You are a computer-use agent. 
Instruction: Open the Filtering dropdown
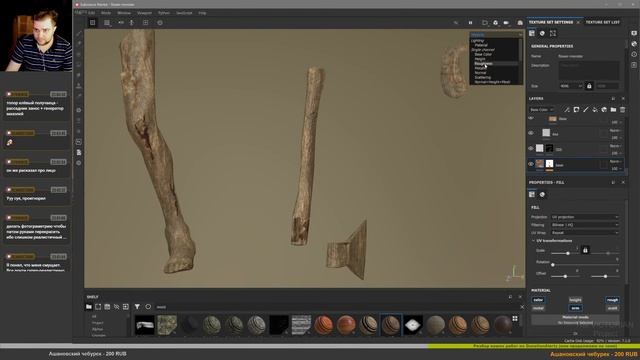[x=584, y=225]
